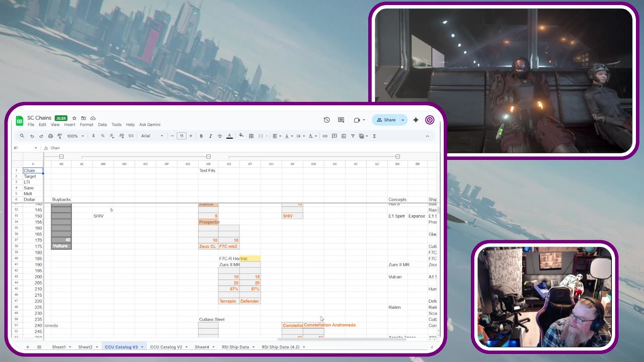Screen dimensions: 644x362
Task: Open vertical align dropdown
Action: (289, 136)
